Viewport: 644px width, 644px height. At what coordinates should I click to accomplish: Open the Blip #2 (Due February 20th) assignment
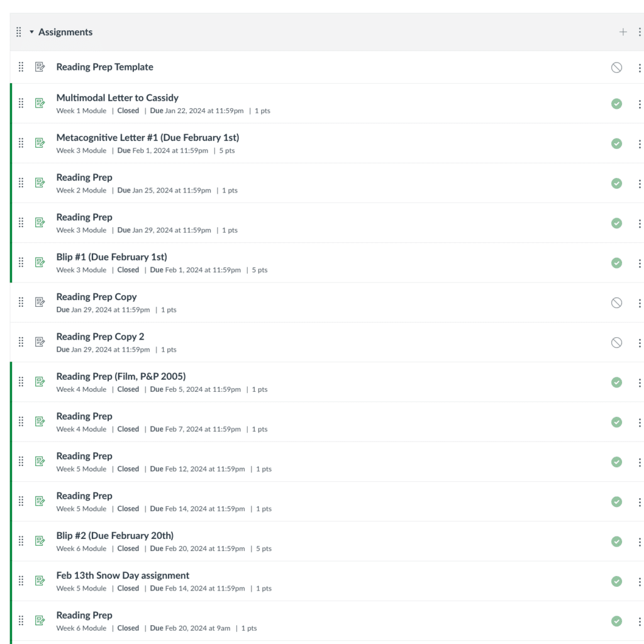115,535
